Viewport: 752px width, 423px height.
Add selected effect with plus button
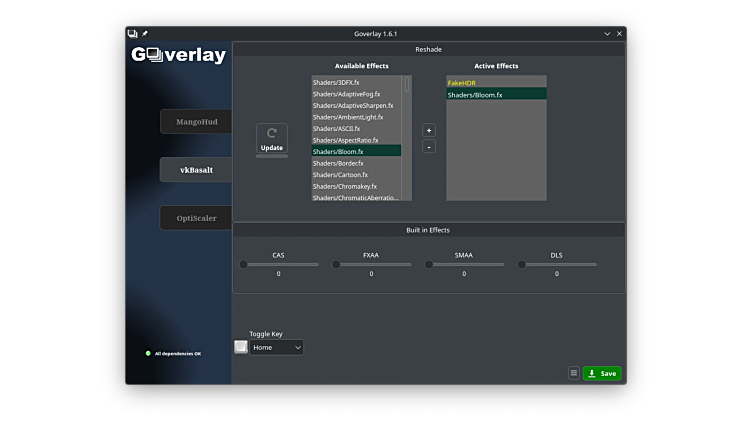coord(429,130)
